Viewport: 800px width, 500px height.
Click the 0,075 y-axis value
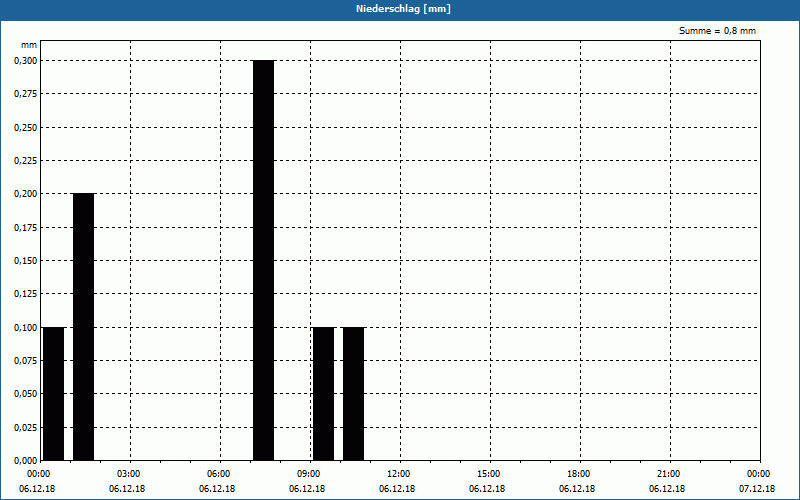(26, 361)
